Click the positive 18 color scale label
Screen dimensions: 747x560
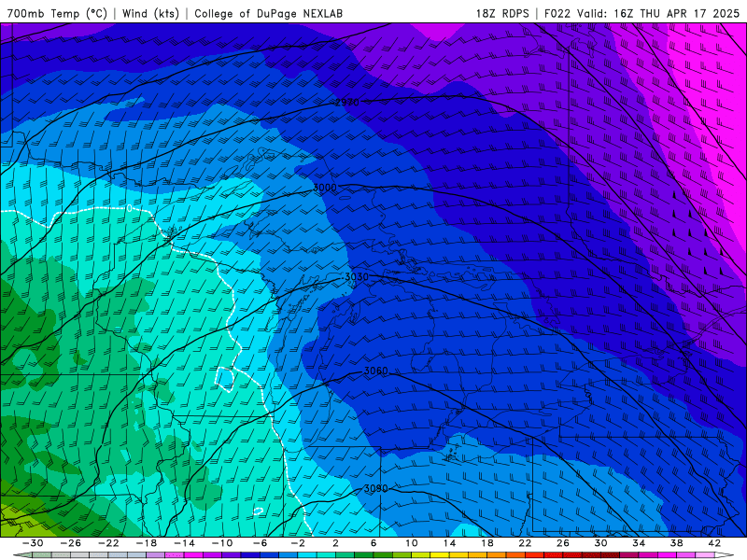coord(487,543)
